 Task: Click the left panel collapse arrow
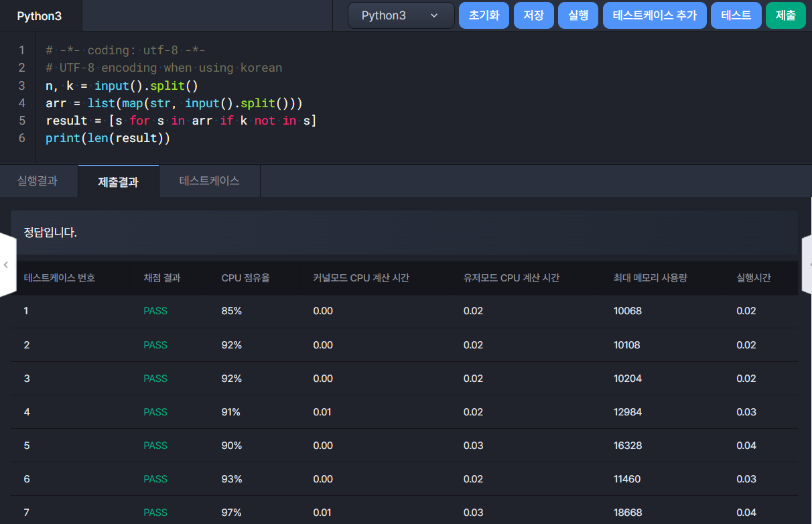pos(6,265)
